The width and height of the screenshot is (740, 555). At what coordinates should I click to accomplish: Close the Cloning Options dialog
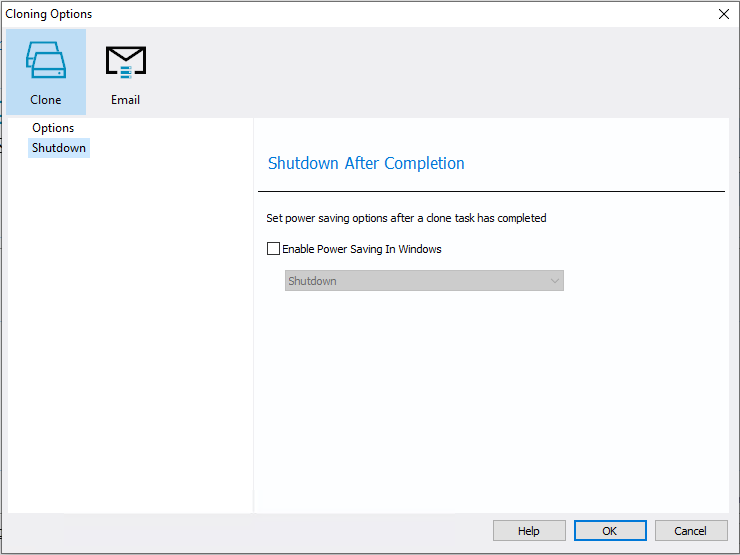point(724,14)
